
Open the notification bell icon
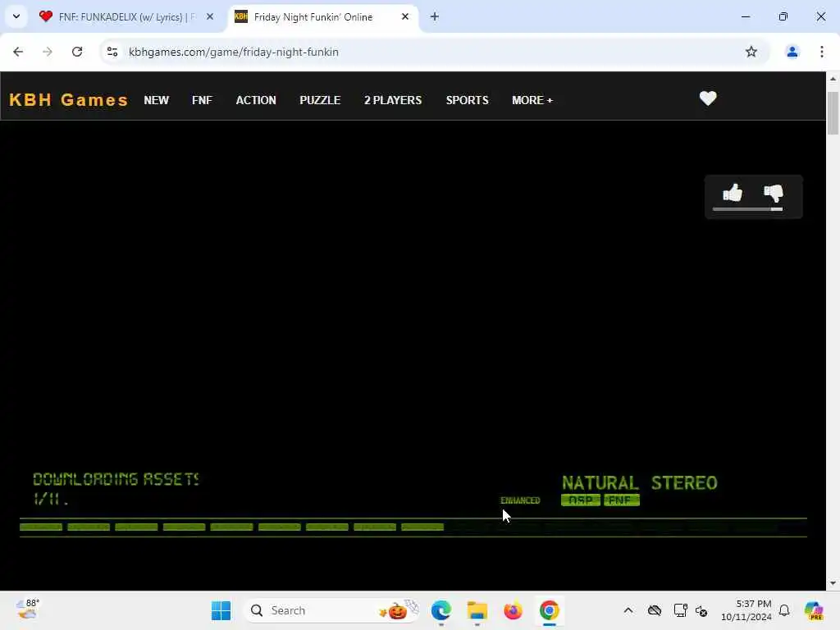tap(784, 610)
